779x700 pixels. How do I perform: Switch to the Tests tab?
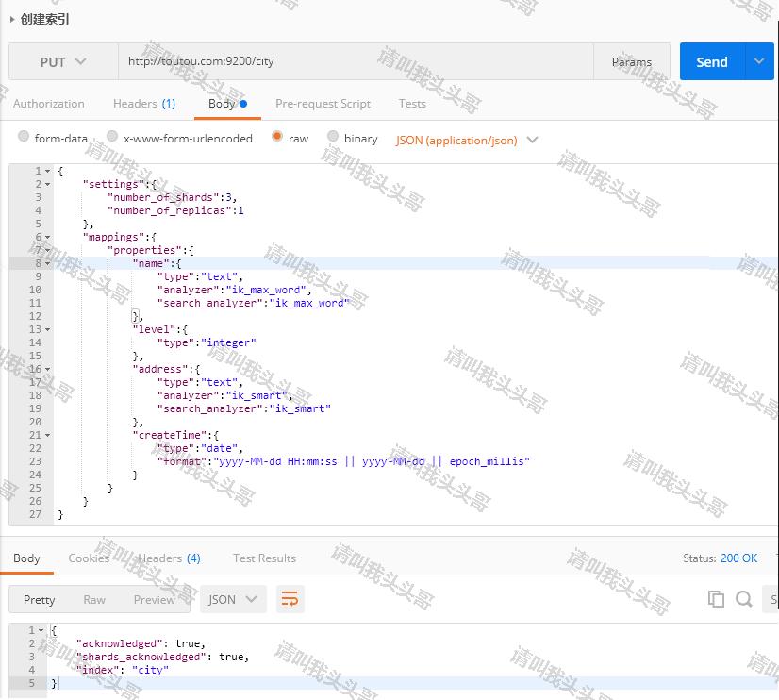point(412,104)
